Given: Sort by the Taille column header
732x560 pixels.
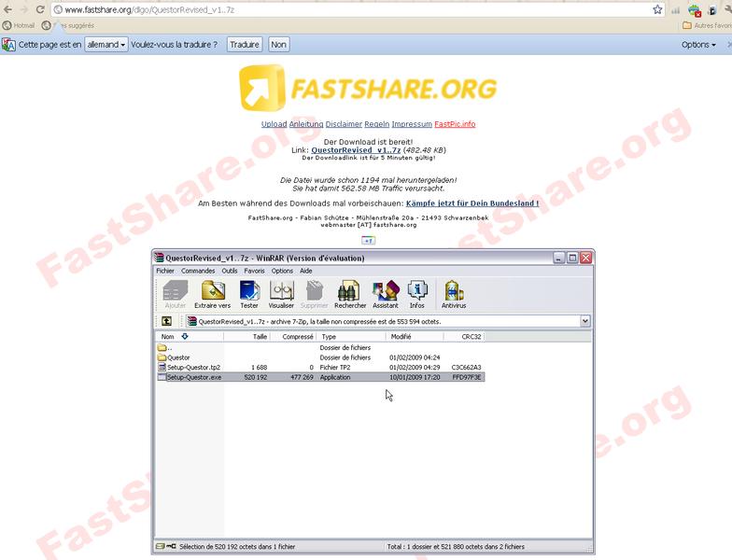Looking at the screenshot, I should [x=246, y=336].
